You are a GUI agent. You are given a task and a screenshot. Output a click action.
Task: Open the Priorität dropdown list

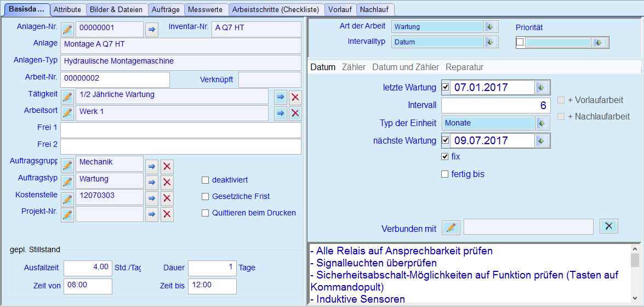coord(599,42)
